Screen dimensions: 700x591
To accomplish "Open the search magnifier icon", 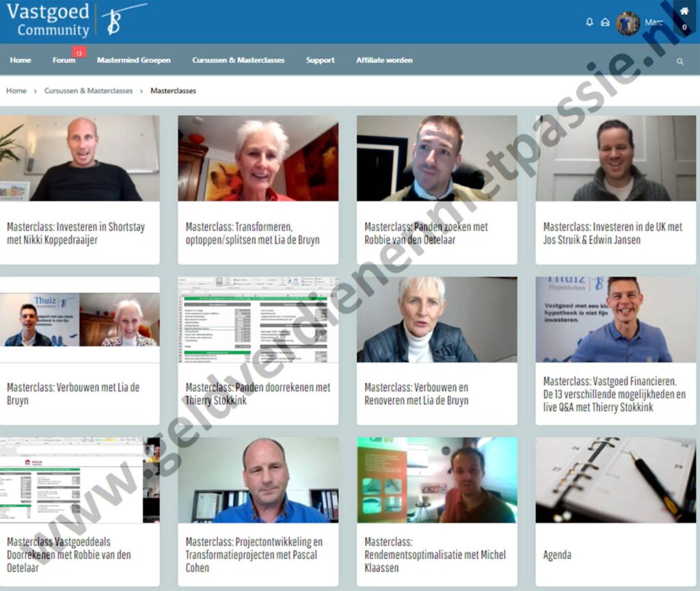I will (x=680, y=60).
